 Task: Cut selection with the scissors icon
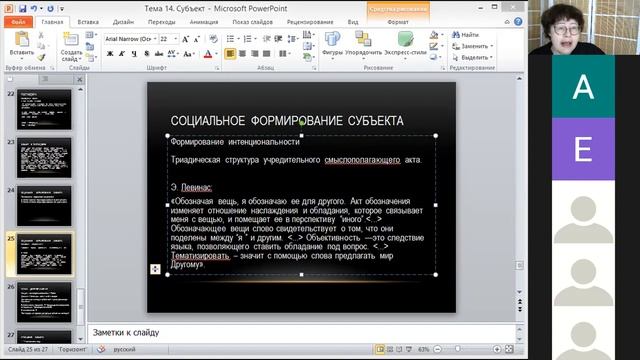41,36
